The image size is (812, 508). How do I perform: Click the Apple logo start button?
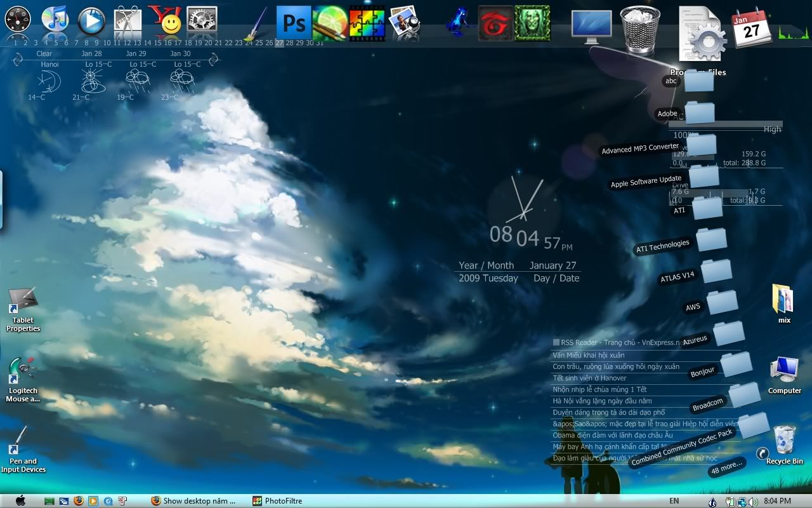tap(20, 500)
